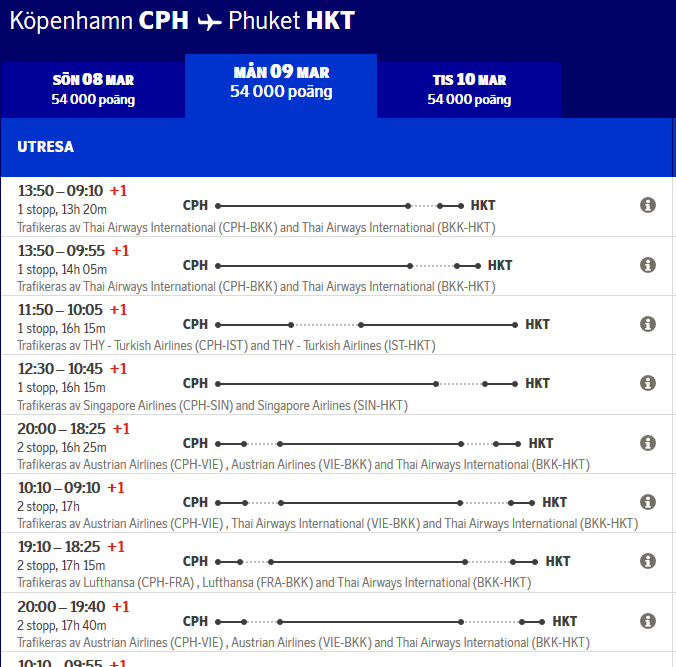
Task: Select the Mån 09 Mar date tab
Action: coord(281,82)
